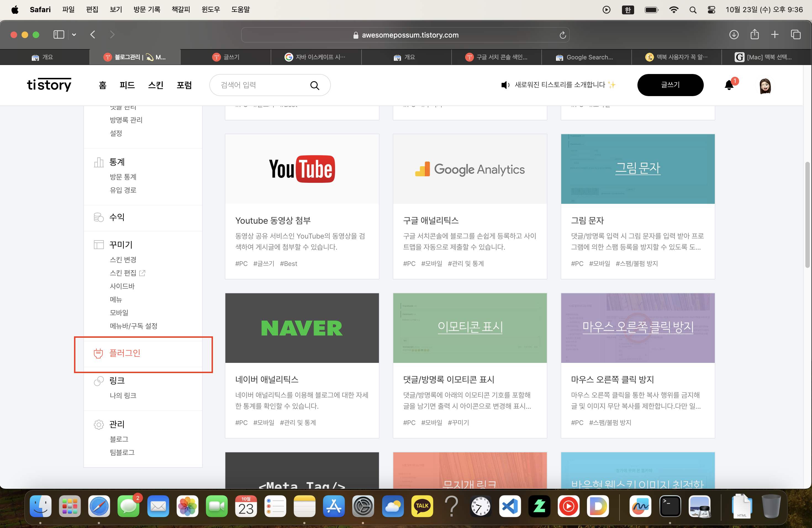Open the 방문 기록 menu
812x528 pixels.
coord(147,10)
